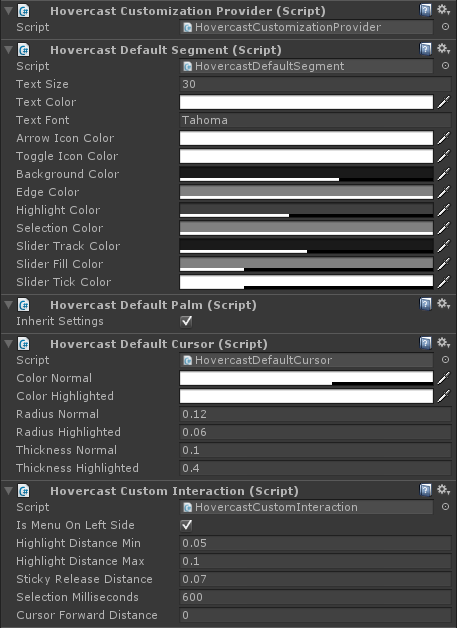Open the Slider Tick Color swatch
The height and width of the screenshot is (628, 457).
[x=306, y=282]
